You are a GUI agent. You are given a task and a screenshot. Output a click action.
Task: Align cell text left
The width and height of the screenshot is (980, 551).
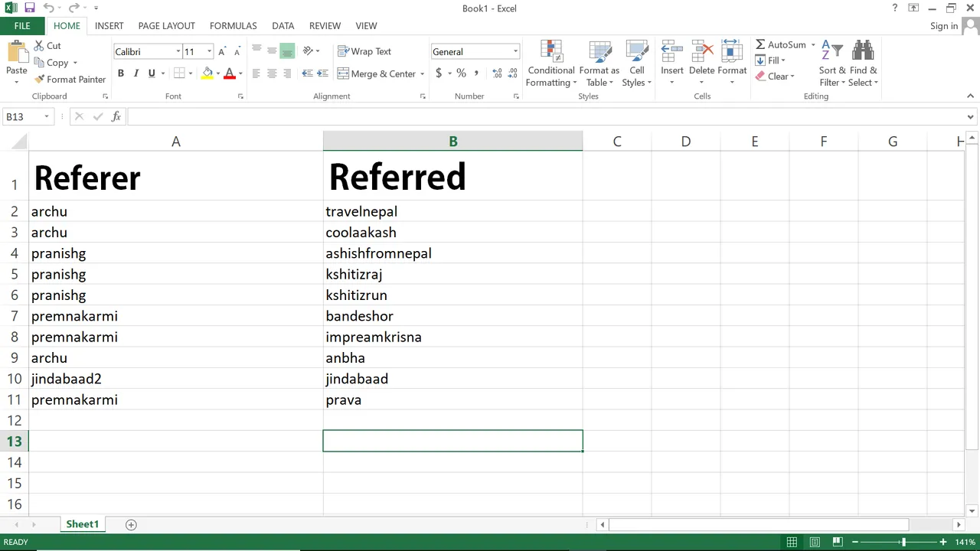coord(256,73)
